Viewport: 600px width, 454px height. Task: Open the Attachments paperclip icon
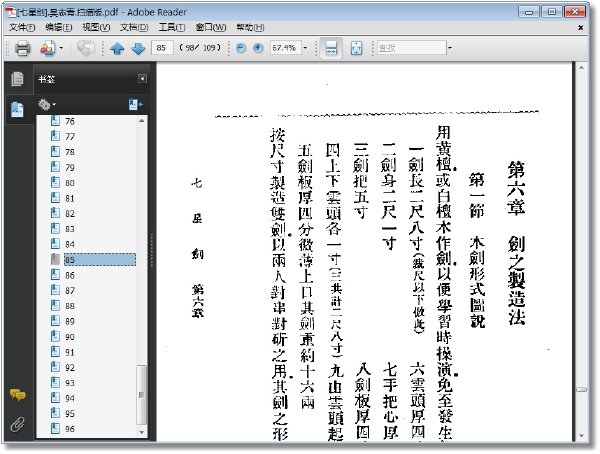(x=18, y=425)
